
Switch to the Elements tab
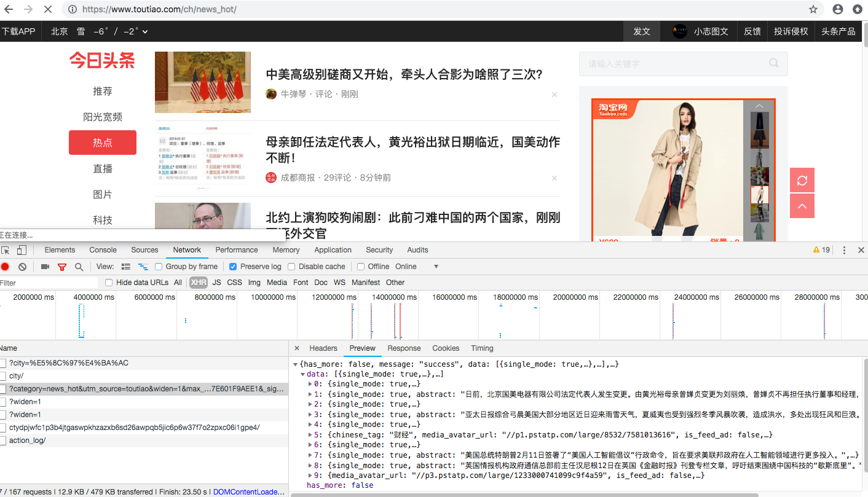(60, 250)
